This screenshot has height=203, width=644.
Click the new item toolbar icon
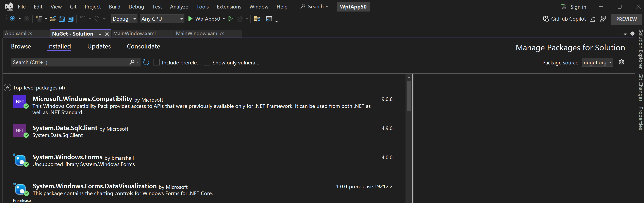click(x=39, y=19)
